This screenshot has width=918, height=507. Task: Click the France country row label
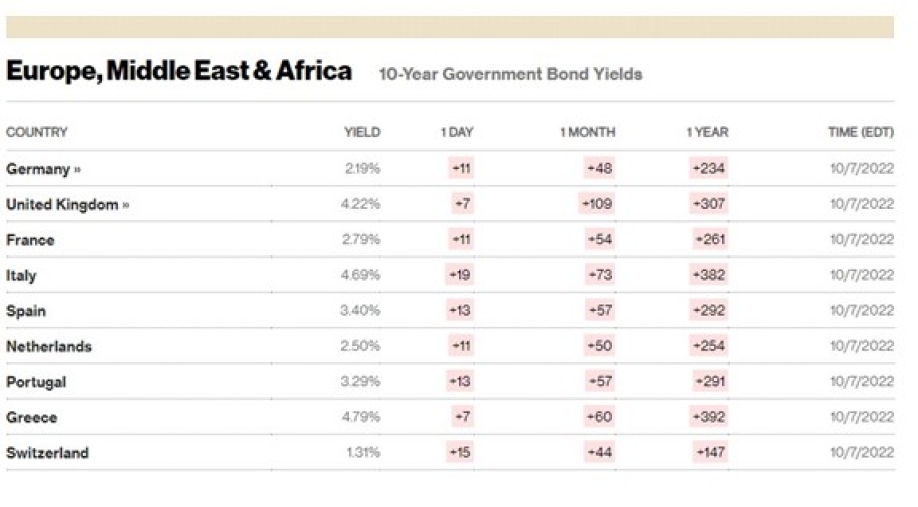tap(30, 240)
